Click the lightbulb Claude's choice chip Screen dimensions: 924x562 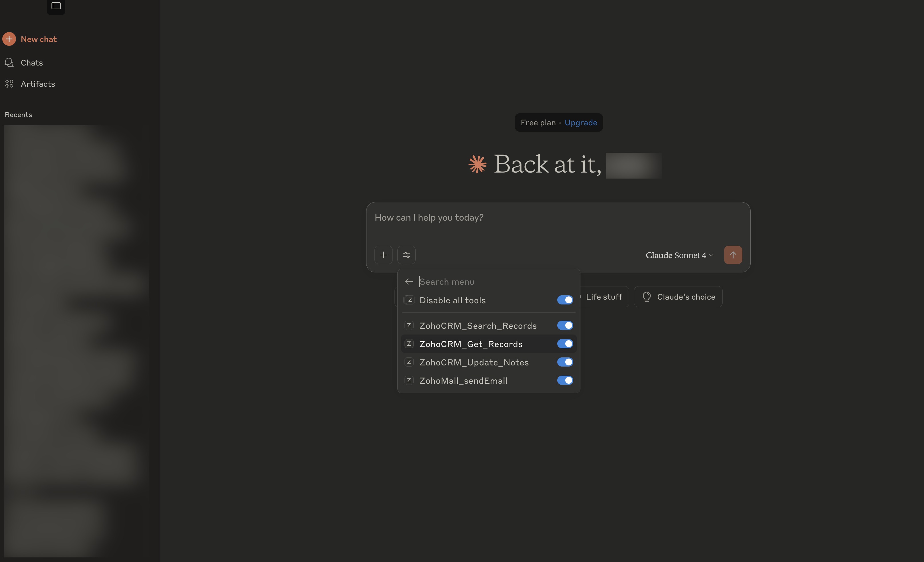pos(678,297)
